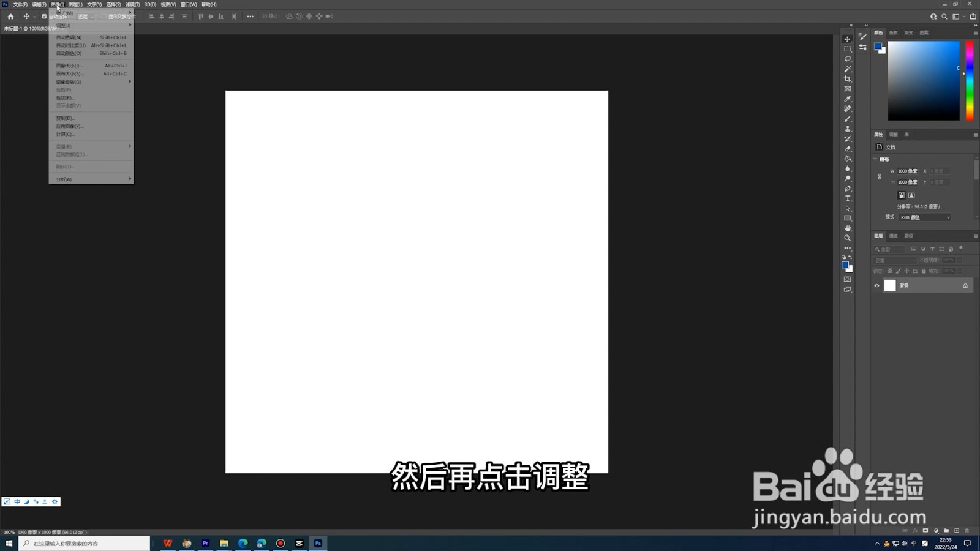Select the Healing Brush tool
980x551 pixels.
(x=848, y=109)
